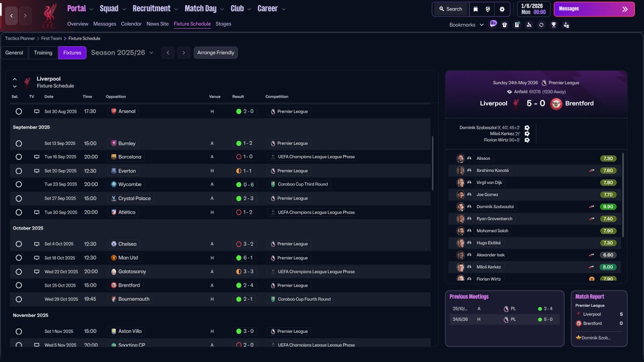Click the Premier League logo on the Burnley row
644x362 pixels.
[x=273, y=143]
